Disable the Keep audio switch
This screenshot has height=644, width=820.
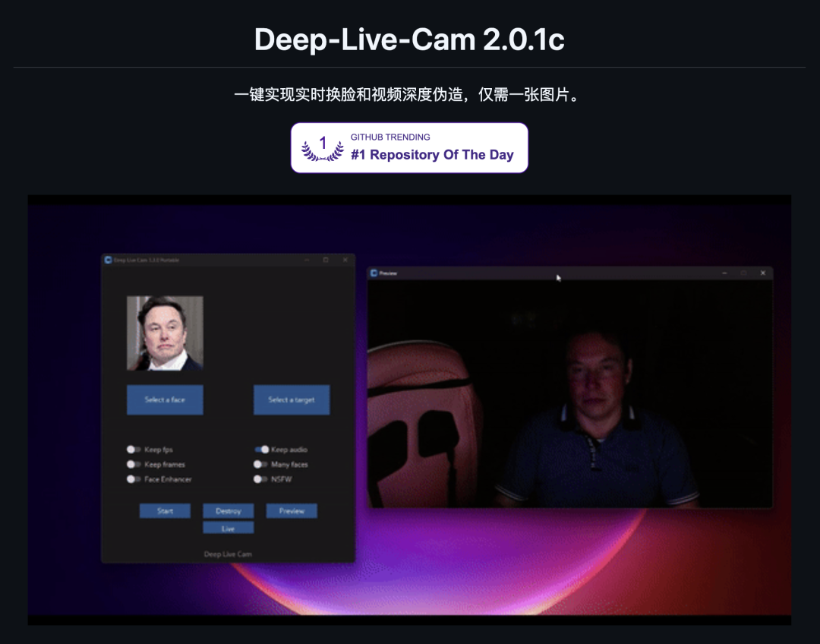pyautogui.click(x=261, y=450)
